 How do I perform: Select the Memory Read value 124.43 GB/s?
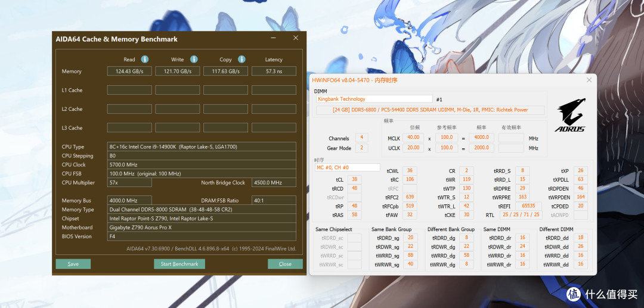click(129, 71)
